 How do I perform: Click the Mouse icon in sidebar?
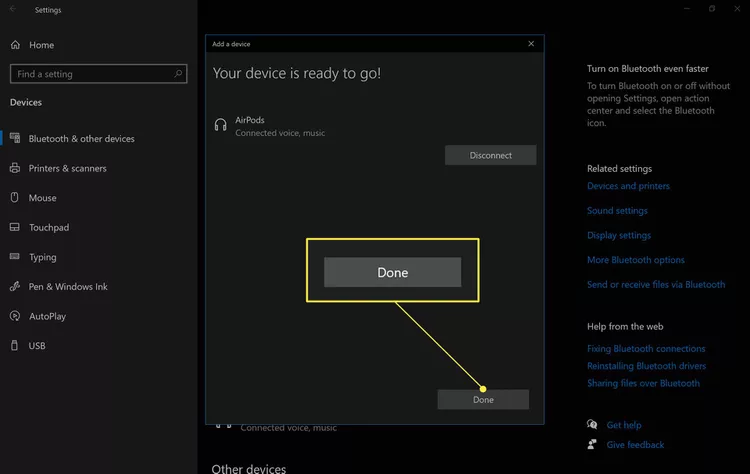coord(15,198)
